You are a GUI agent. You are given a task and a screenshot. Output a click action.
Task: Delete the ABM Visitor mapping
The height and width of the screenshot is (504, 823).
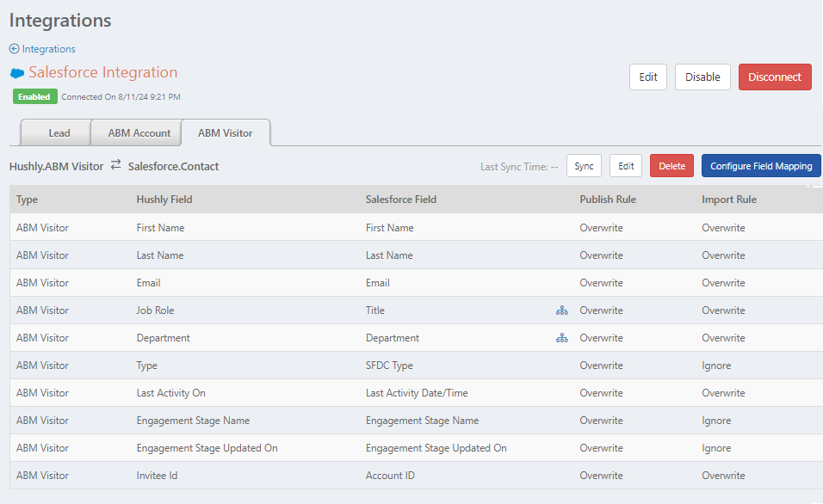tap(671, 166)
